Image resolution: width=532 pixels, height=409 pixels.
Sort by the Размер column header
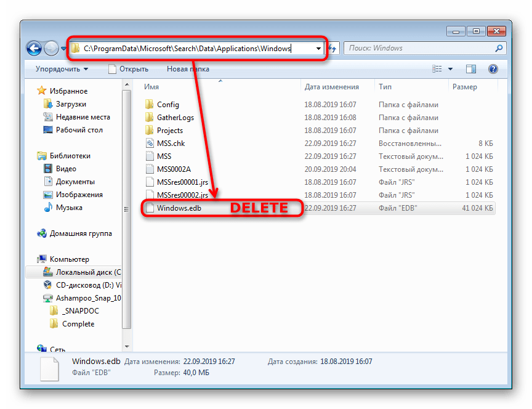[x=464, y=87]
